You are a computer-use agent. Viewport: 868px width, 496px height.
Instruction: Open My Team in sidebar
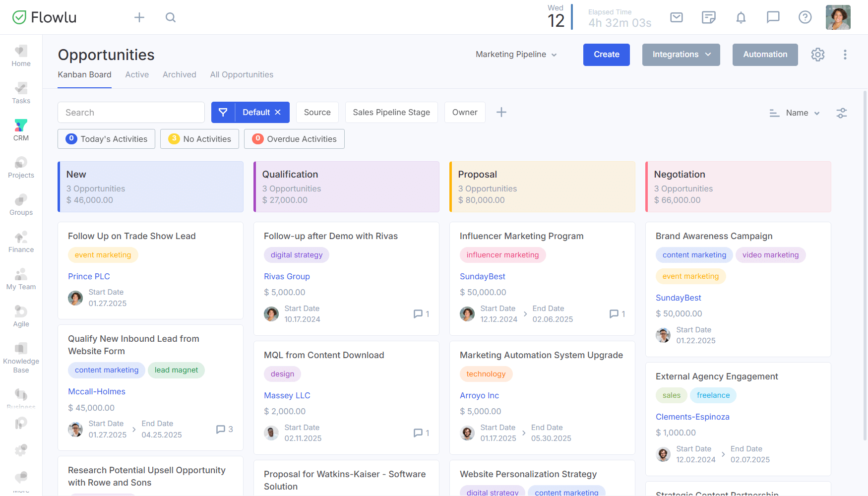tap(21, 279)
